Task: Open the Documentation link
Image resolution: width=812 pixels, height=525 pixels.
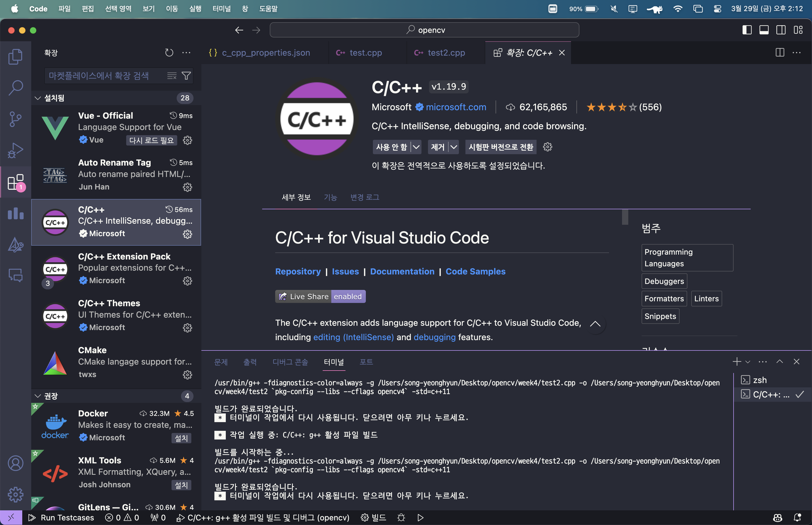Action: 402,271
